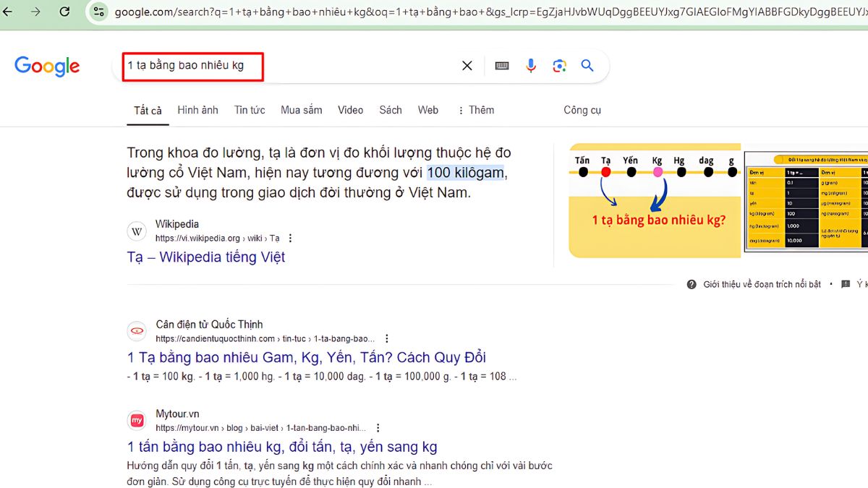Click the page info icon in address bar
Viewport: 868px width, 488px height.
point(98,12)
